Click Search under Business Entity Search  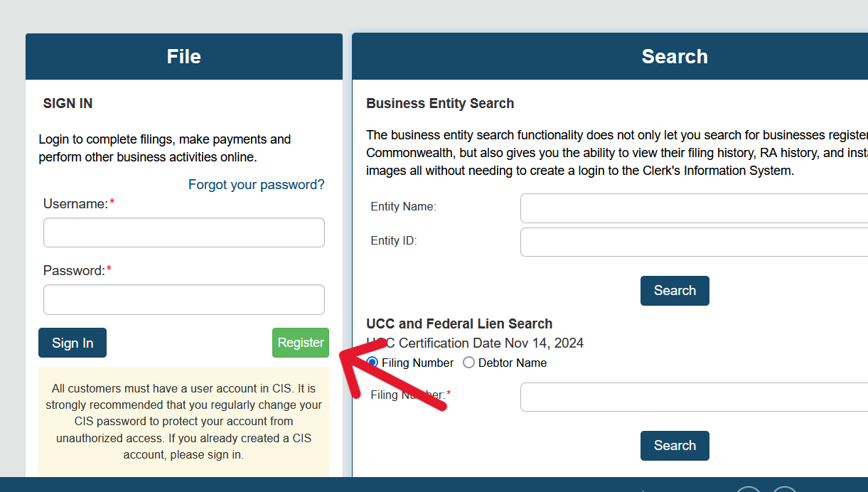[675, 291]
